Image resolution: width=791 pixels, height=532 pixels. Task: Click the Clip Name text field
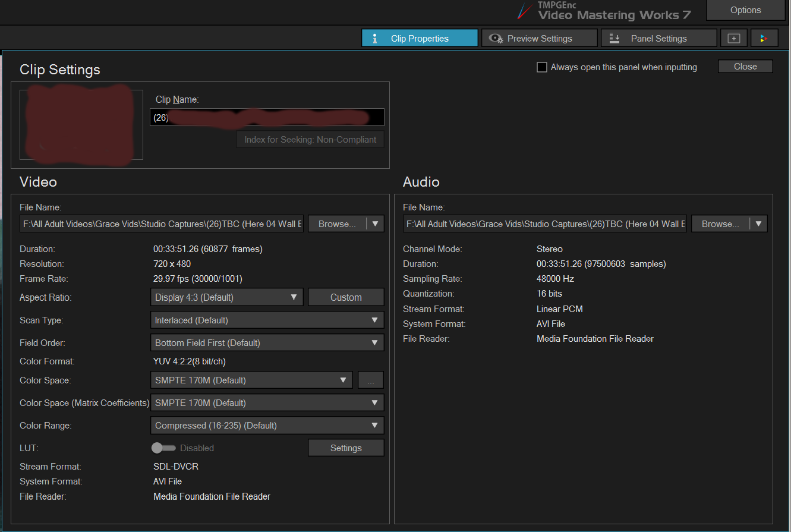pos(267,118)
